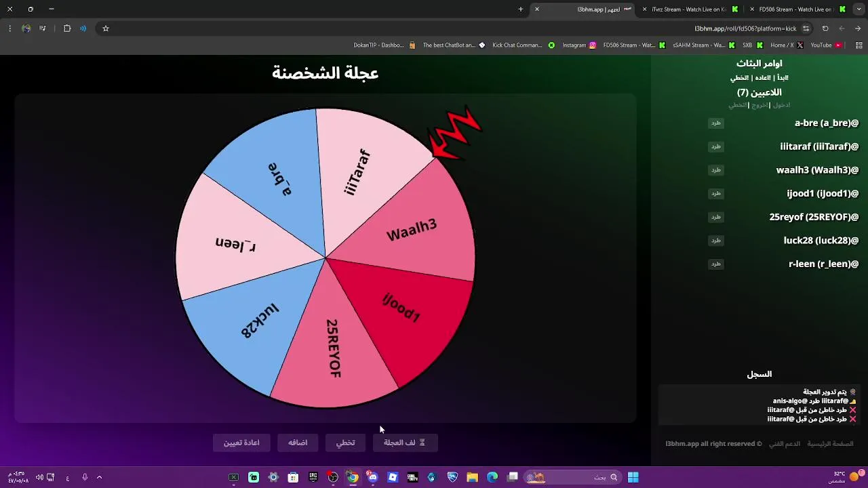
Task: Open Microsoft Edge from the taskbar
Action: [x=492, y=477]
